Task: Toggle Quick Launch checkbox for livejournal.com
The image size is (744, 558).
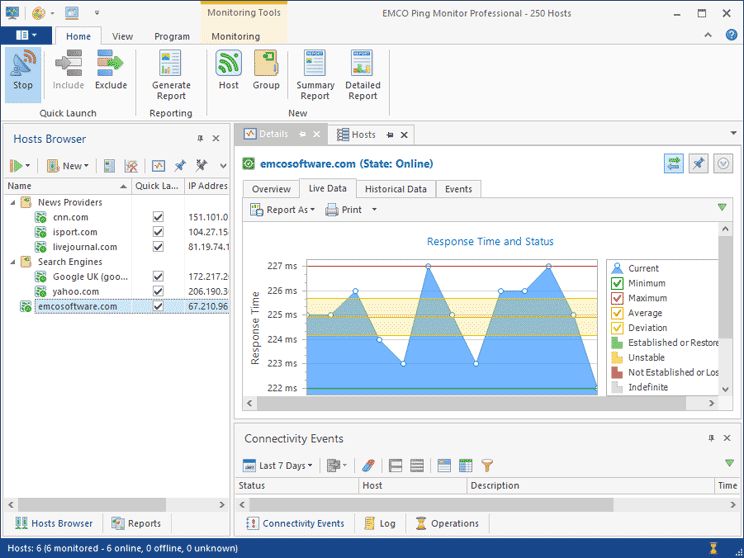Action: point(158,247)
